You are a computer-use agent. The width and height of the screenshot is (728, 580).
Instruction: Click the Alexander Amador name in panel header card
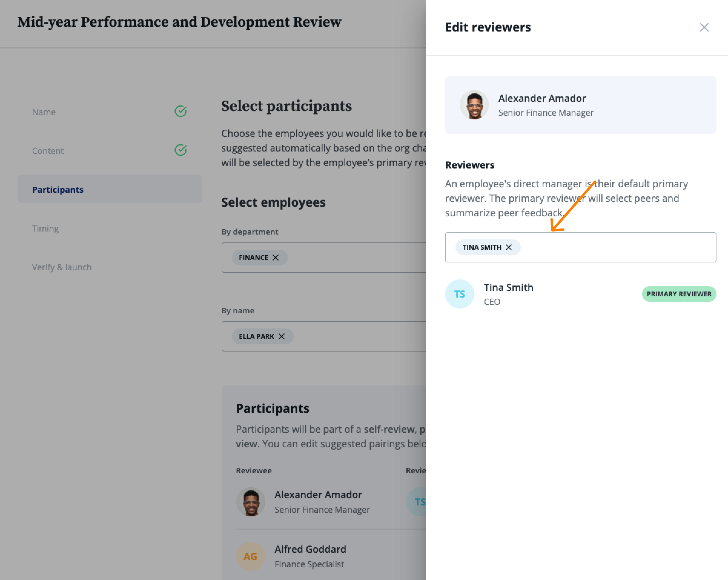[x=542, y=98]
